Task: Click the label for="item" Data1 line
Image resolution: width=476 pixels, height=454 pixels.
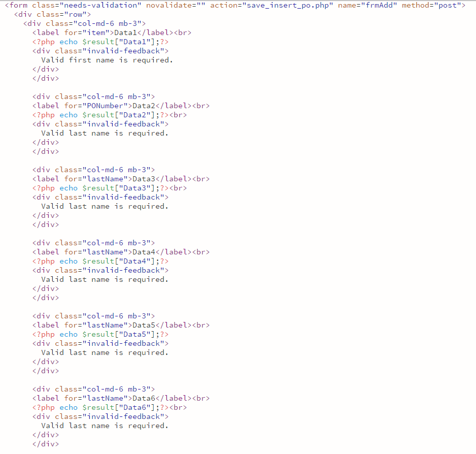Action: (x=112, y=33)
